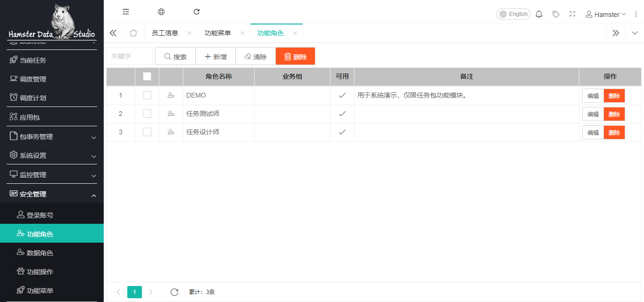This screenshot has width=644, height=302.
Task: Click the tag icon in header
Action: coord(556,14)
